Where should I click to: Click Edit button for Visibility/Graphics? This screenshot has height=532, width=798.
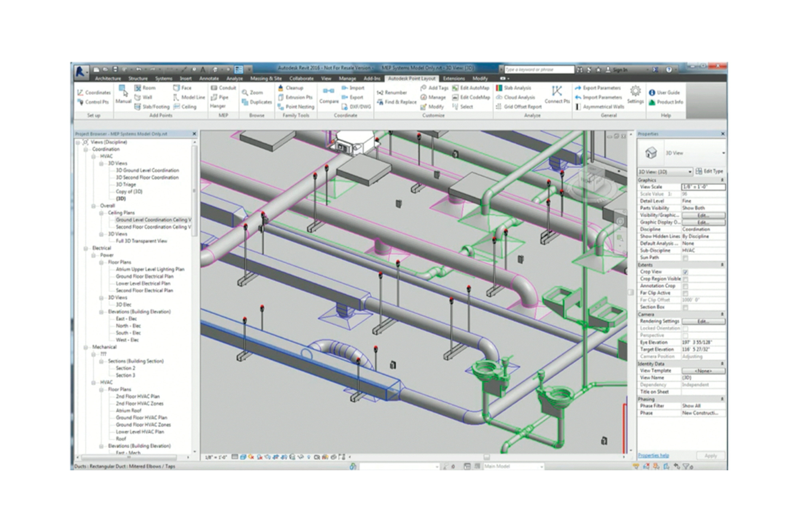coord(703,215)
